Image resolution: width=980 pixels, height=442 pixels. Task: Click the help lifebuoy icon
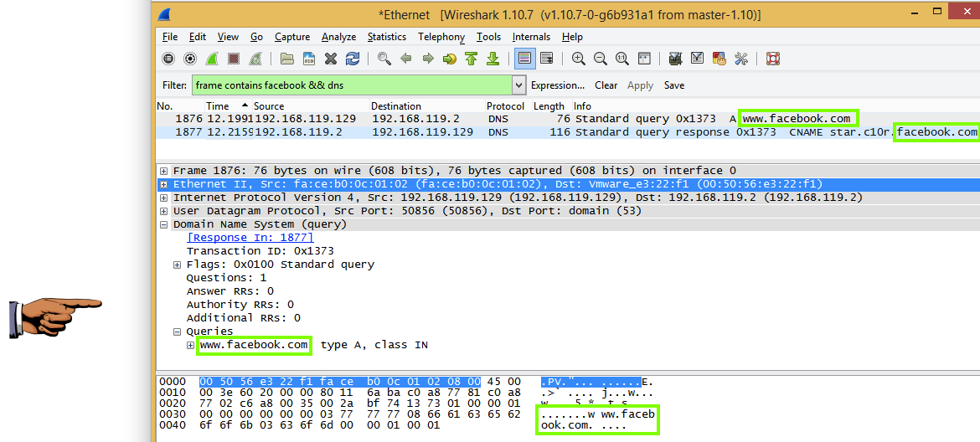772,59
